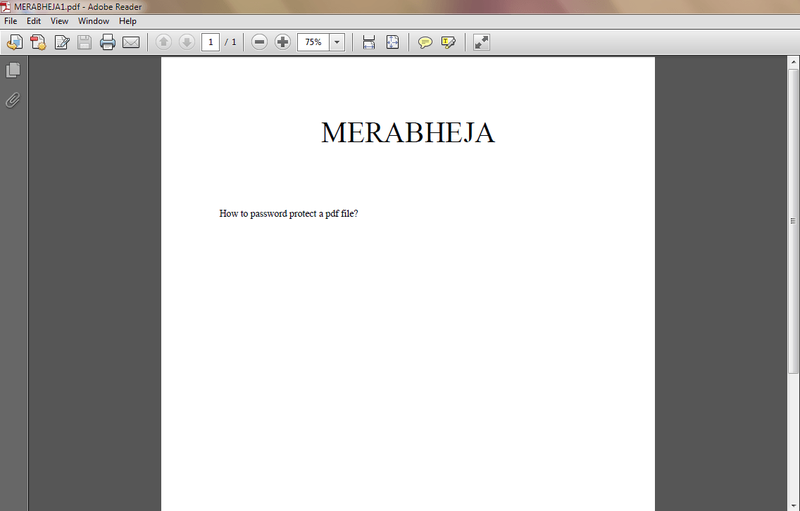Open the Edit menu

click(34, 21)
